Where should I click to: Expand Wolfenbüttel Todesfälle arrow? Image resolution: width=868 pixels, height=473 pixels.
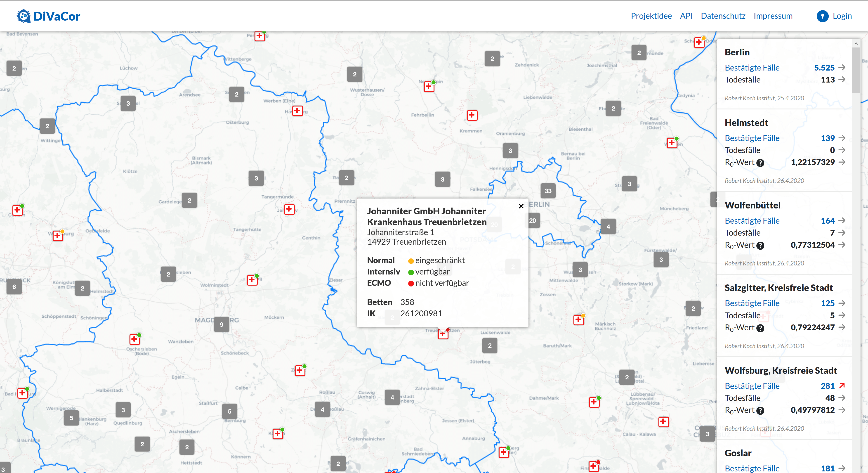click(x=842, y=233)
